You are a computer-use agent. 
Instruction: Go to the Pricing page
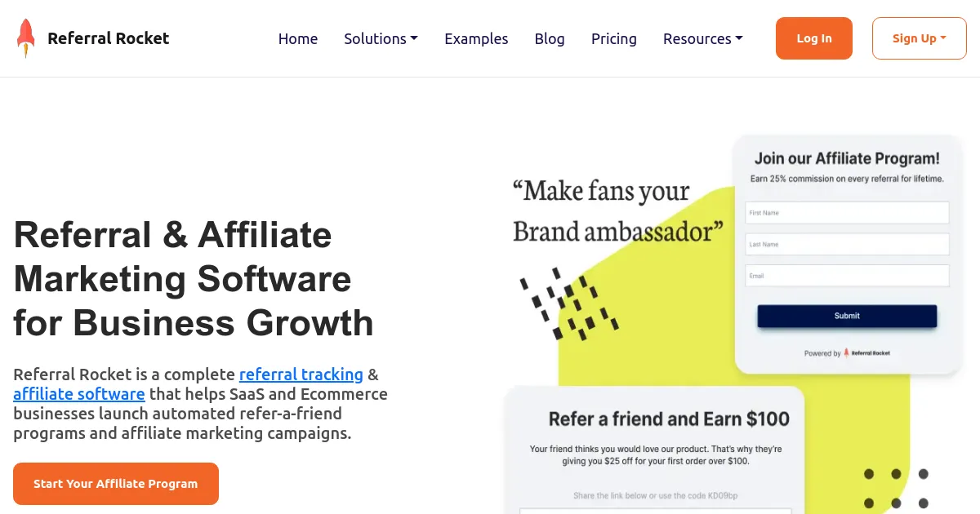[x=613, y=38]
